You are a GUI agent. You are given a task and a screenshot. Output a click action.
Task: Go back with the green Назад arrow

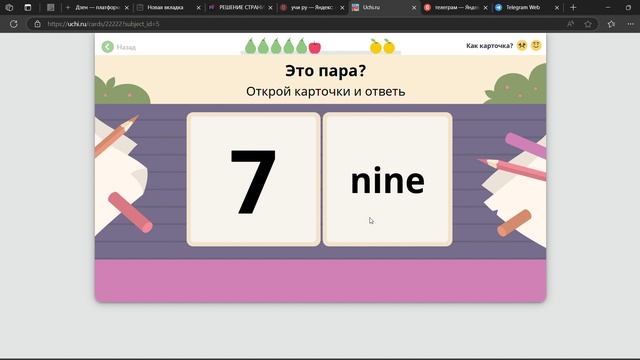107,47
